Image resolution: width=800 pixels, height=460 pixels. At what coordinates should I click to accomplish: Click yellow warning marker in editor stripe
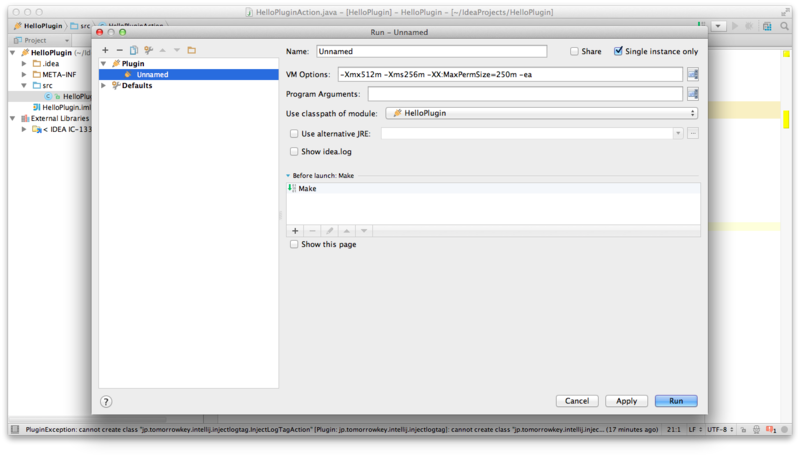click(786, 120)
